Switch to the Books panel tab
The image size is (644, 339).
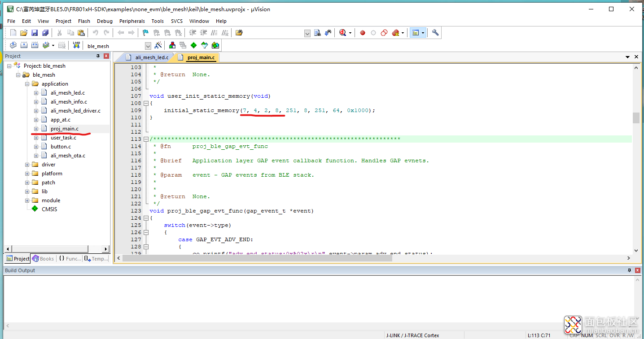(43, 259)
